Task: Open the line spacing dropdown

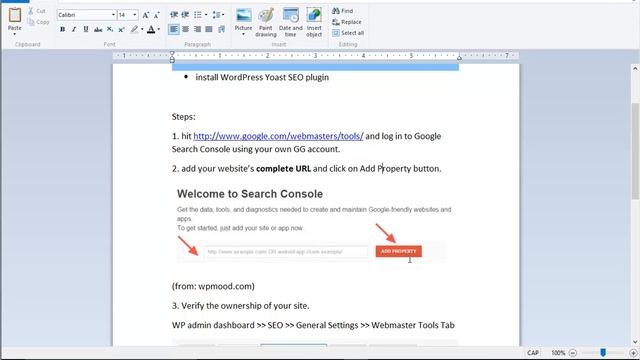Action: pos(218,15)
